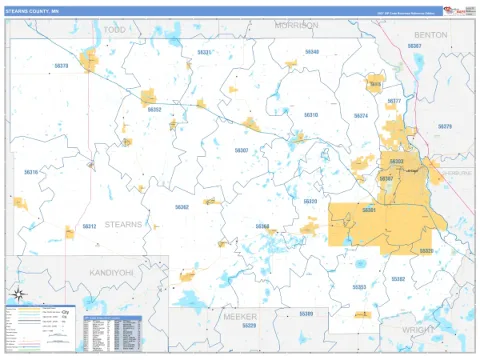Click ZIP code label 56387

[x=386, y=179]
